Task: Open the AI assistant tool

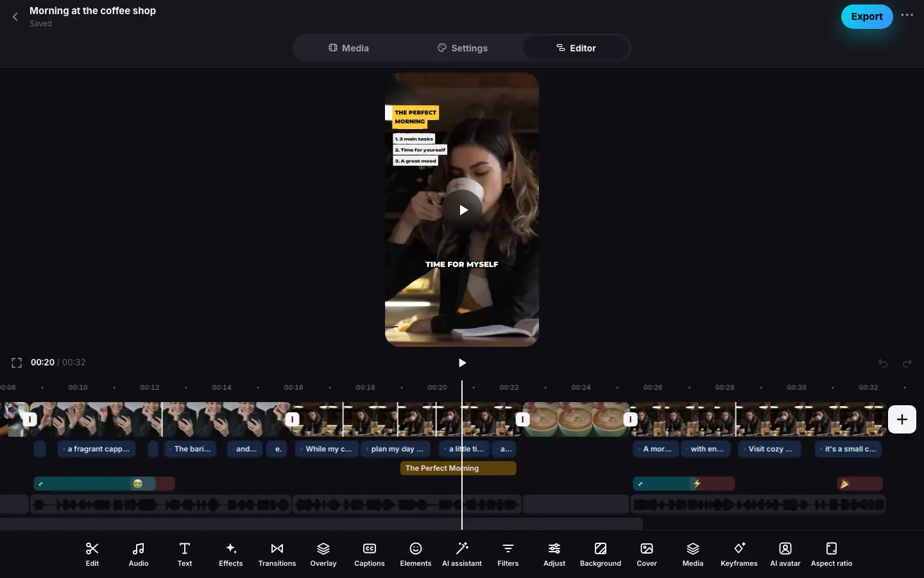Action: point(462,554)
